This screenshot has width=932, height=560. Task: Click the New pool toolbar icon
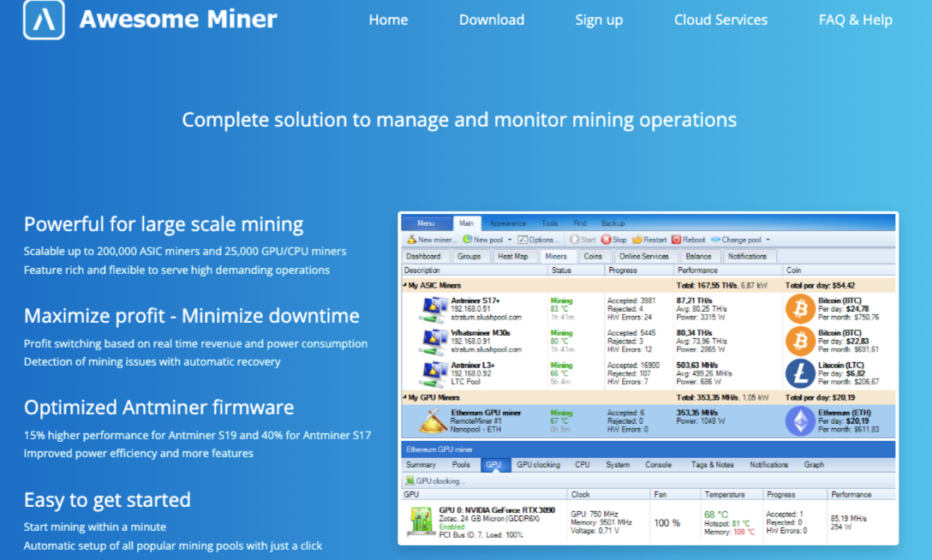pos(467,239)
